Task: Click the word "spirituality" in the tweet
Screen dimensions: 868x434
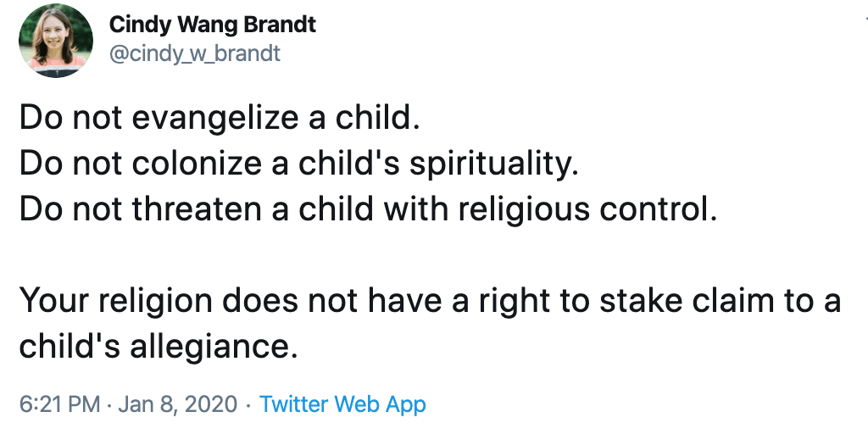Action: [492, 163]
